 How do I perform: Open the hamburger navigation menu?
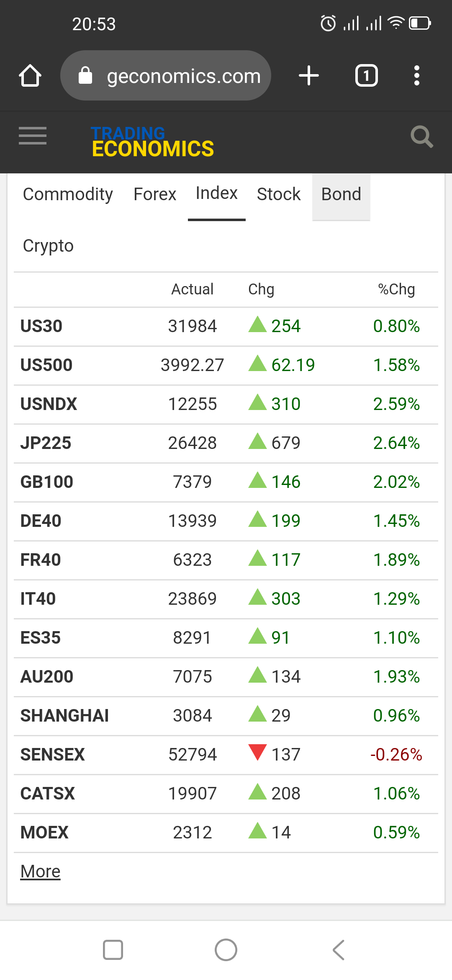click(33, 136)
